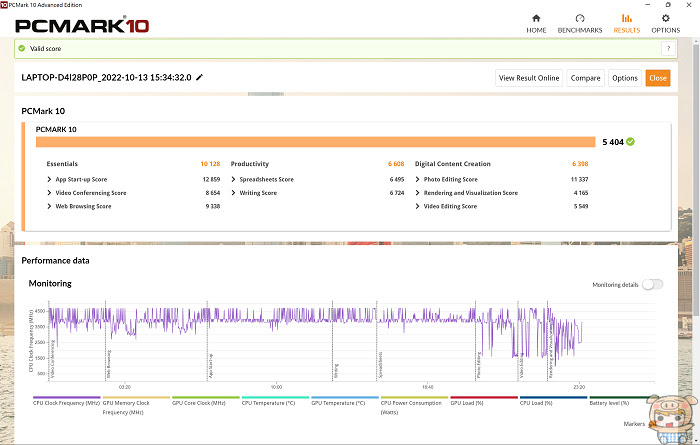This screenshot has height=445, width=700.
Task: Click the Rendering and Visualization chart marker
Action: click(551, 351)
